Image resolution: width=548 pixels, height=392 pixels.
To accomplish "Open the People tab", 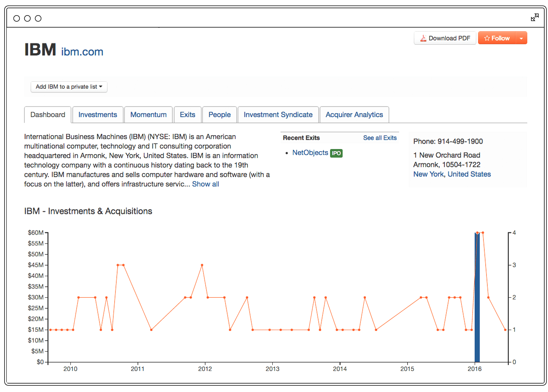I will tap(220, 115).
